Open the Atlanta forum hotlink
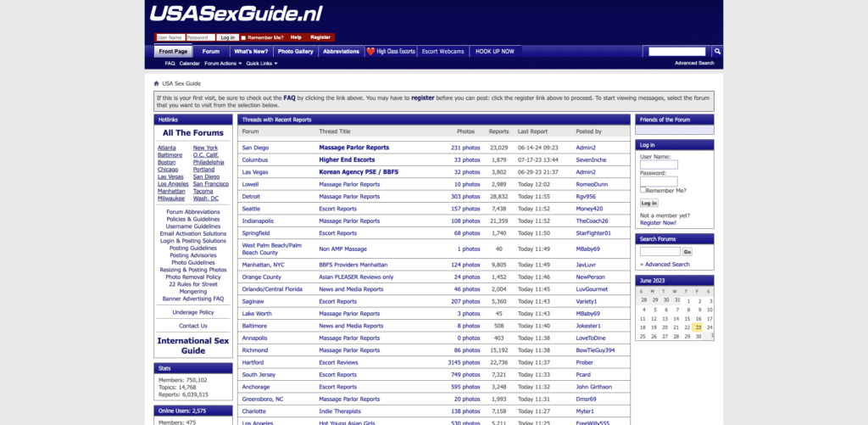This screenshot has height=425, width=868. (x=167, y=148)
